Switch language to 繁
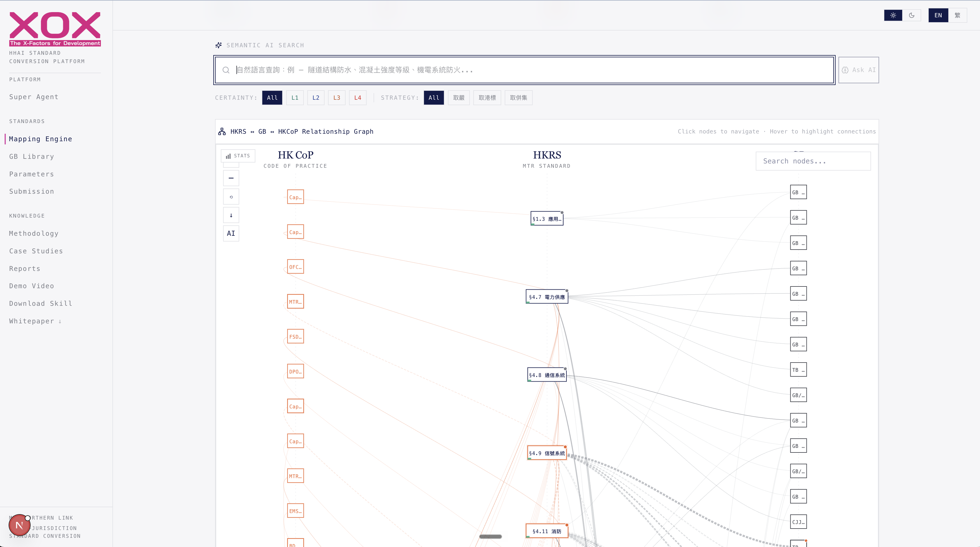Viewport: 980px width, 547px height. click(957, 15)
